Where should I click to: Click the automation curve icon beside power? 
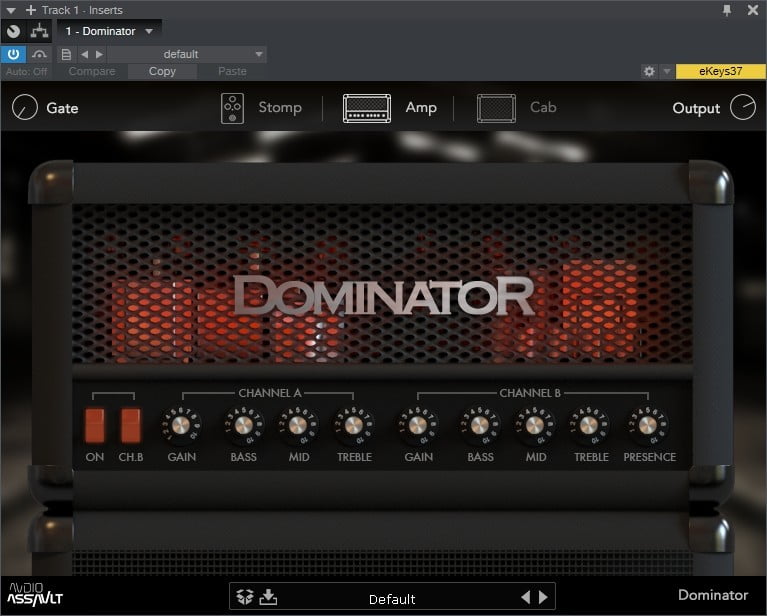coord(39,54)
